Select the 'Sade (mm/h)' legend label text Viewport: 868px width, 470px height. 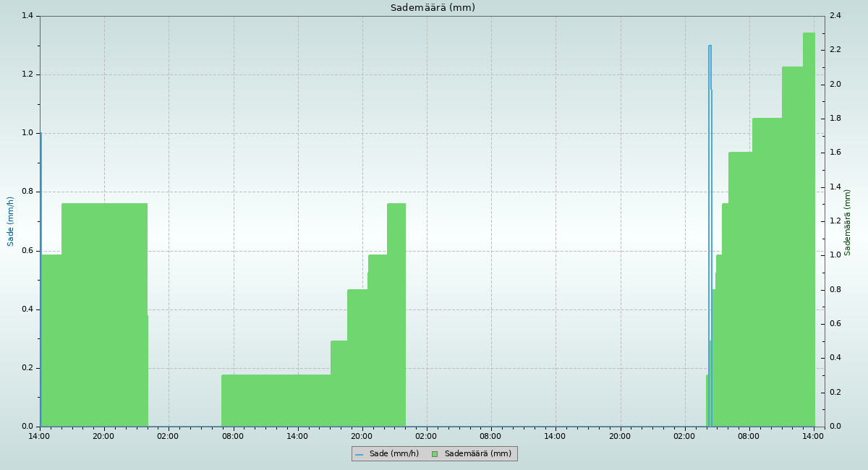coord(393,454)
